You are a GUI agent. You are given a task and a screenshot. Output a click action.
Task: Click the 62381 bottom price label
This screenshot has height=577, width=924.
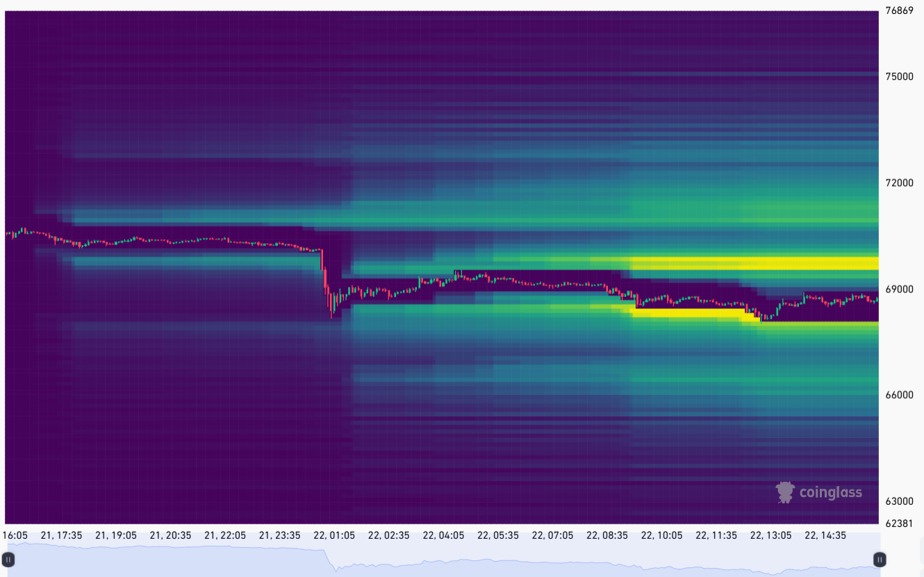click(898, 523)
